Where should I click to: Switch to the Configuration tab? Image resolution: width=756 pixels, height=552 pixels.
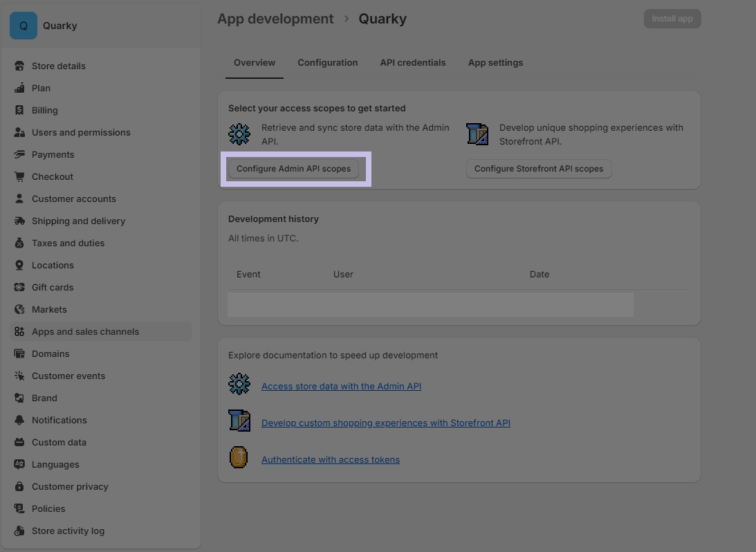click(327, 63)
